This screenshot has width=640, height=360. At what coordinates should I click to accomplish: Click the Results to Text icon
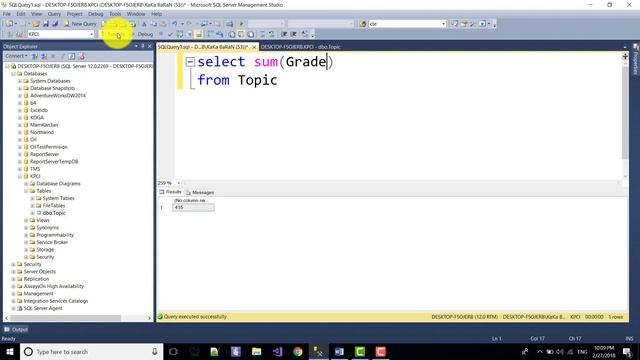click(x=232, y=34)
